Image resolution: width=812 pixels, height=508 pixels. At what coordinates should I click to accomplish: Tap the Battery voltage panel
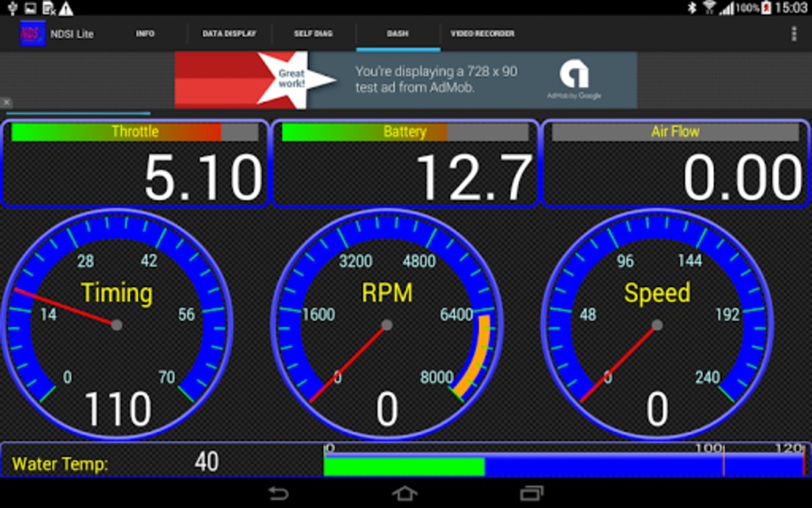coord(405,163)
